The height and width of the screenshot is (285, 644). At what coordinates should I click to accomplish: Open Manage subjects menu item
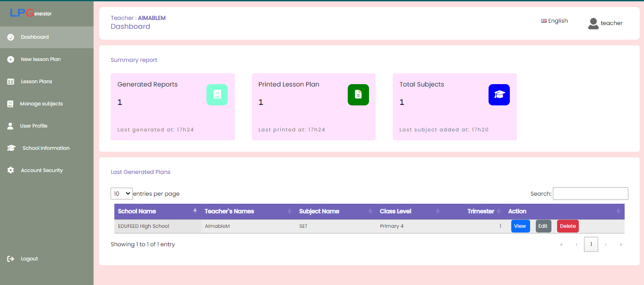pyautogui.click(x=41, y=104)
